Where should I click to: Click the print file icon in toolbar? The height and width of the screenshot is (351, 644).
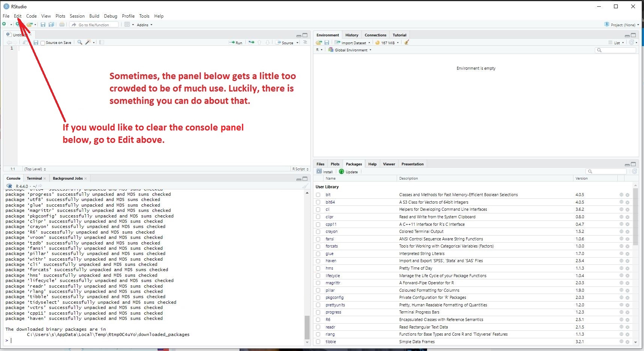62,25
